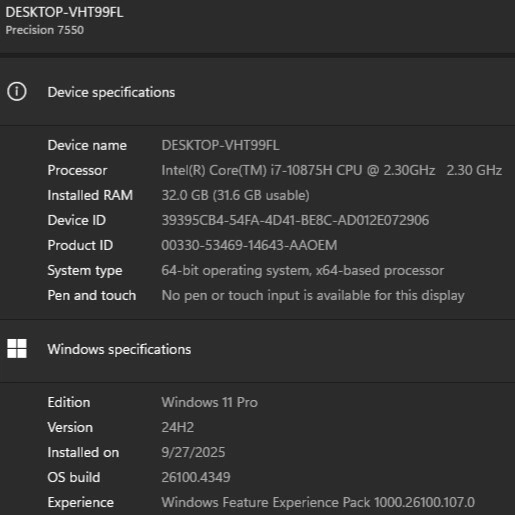Click the System type value text
The height and width of the screenshot is (515, 515).
click(x=303, y=270)
